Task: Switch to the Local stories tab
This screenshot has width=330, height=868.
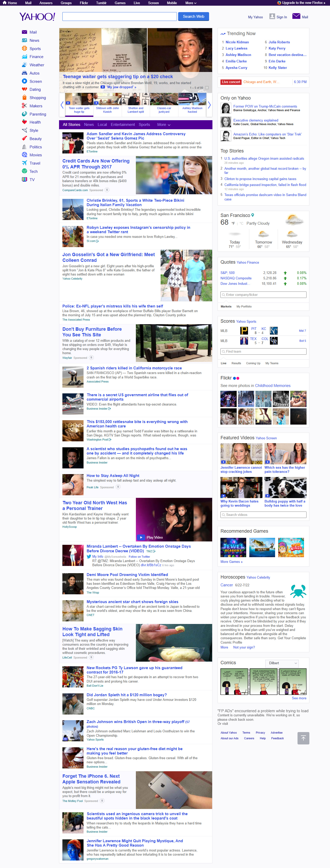Action: [x=102, y=125]
